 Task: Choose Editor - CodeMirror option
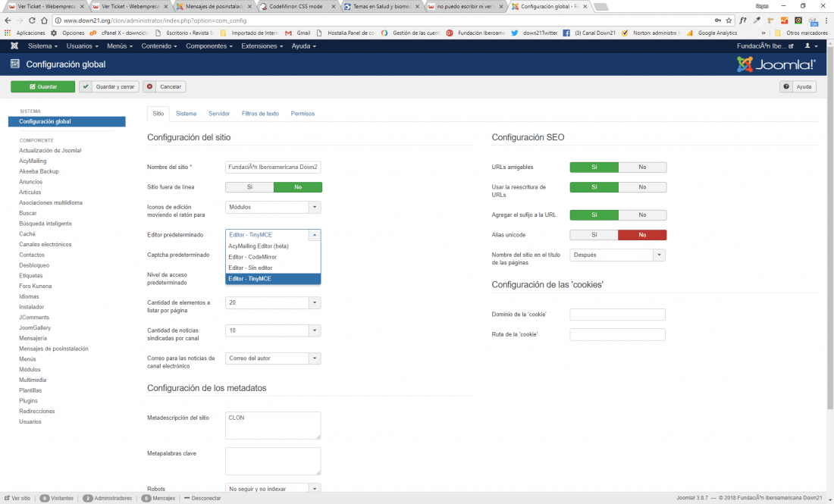pos(273,257)
